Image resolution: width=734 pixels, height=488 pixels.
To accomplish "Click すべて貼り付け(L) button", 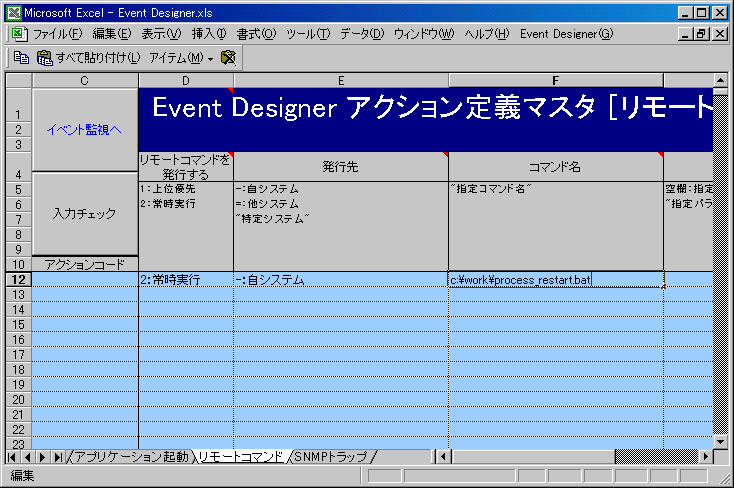I will click(x=98, y=58).
